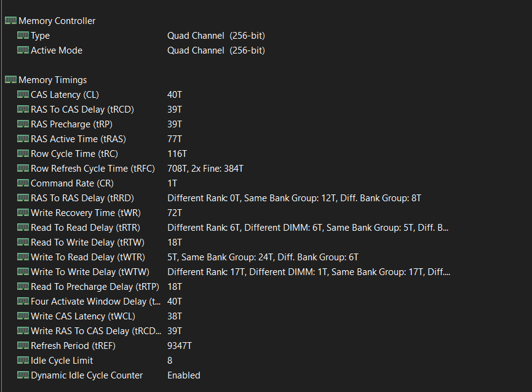Select the Type row under Memory Controller
Image resolution: width=532 pixels, height=392 pixels.
click(266, 36)
